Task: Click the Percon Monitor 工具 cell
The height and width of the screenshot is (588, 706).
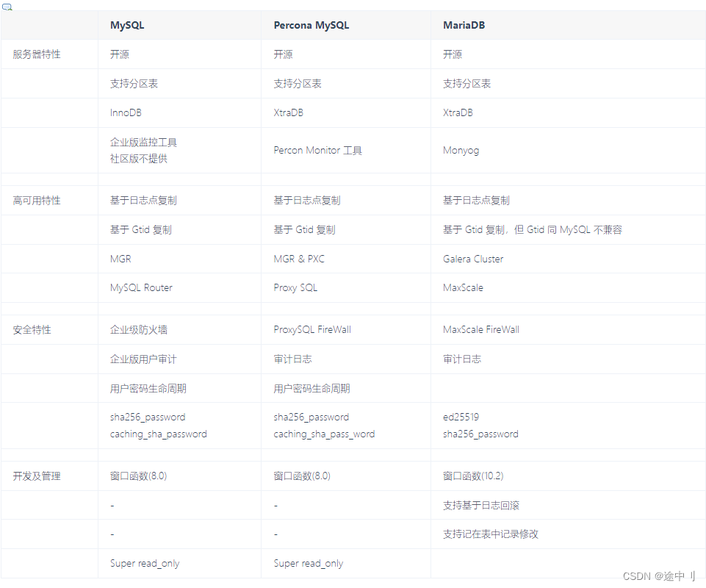Action: point(319,150)
